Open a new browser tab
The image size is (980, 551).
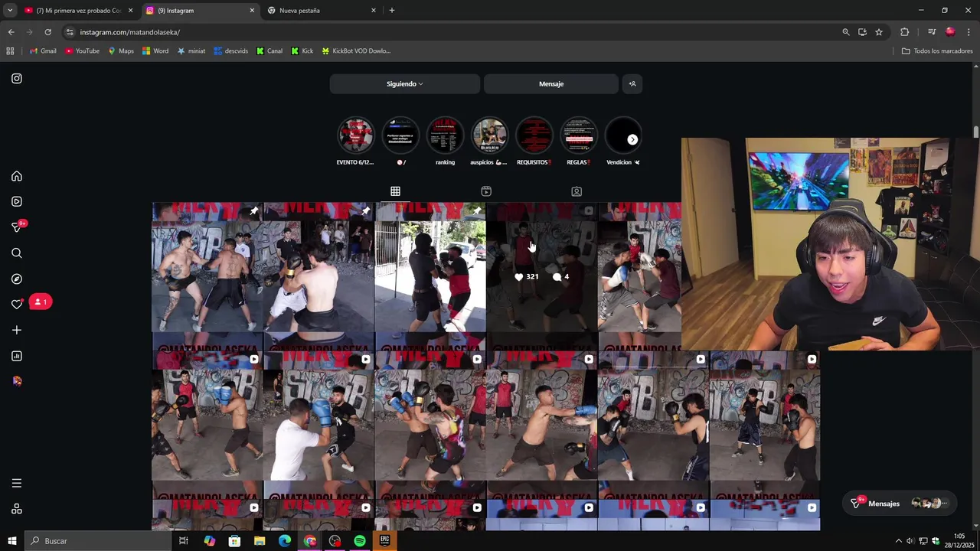coord(392,11)
